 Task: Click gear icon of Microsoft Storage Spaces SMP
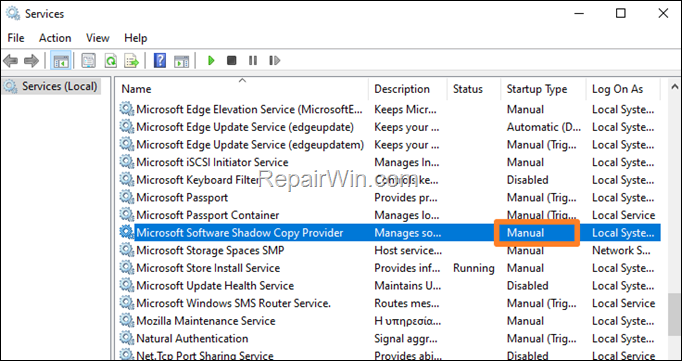[x=127, y=251]
